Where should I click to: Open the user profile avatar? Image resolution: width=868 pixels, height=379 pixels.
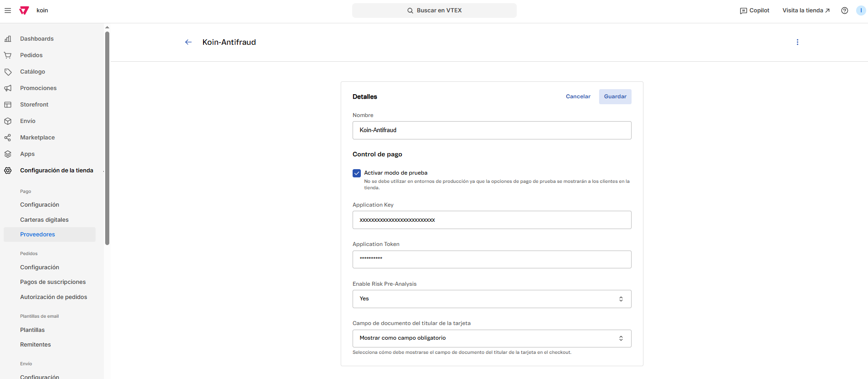tap(861, 11)
